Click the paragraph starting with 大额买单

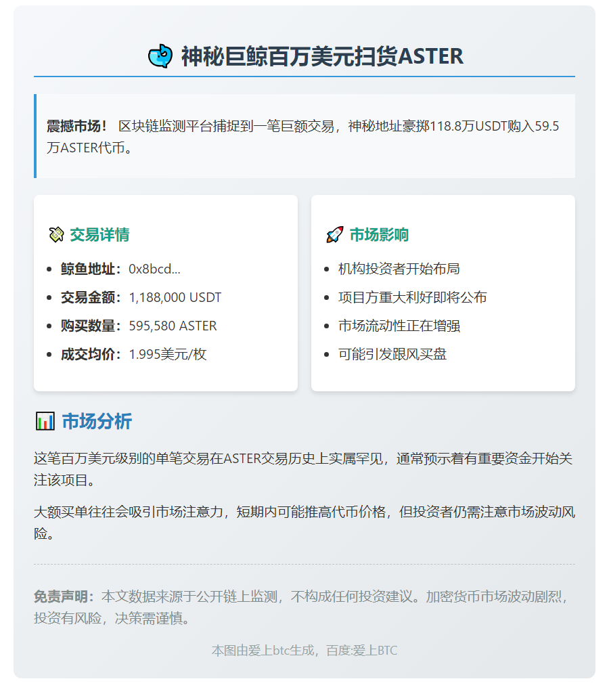(x=304, y=522)
